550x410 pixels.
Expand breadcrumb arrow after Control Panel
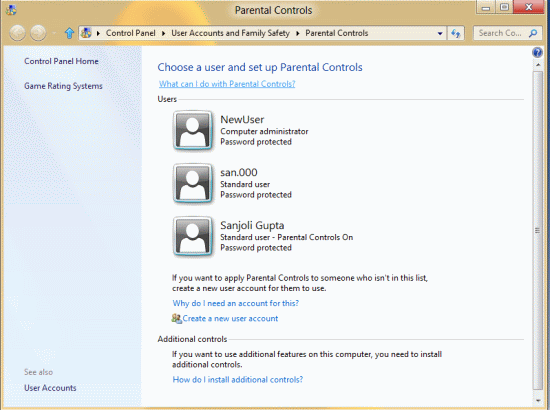(x=163, y=33)
